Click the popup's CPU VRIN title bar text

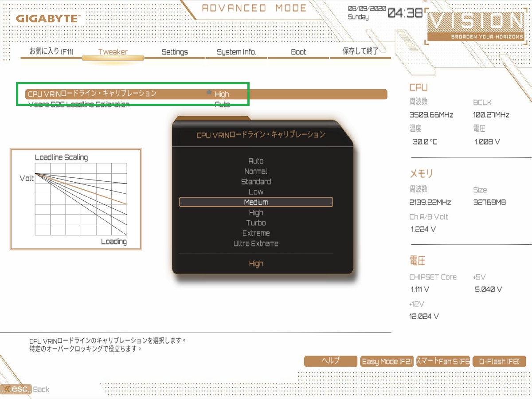coord(261,134)
